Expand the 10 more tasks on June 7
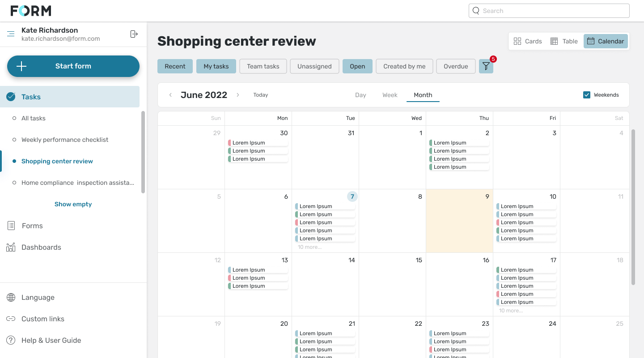The width and height of the screenshot is (644, 358). (x=309, y=247)
